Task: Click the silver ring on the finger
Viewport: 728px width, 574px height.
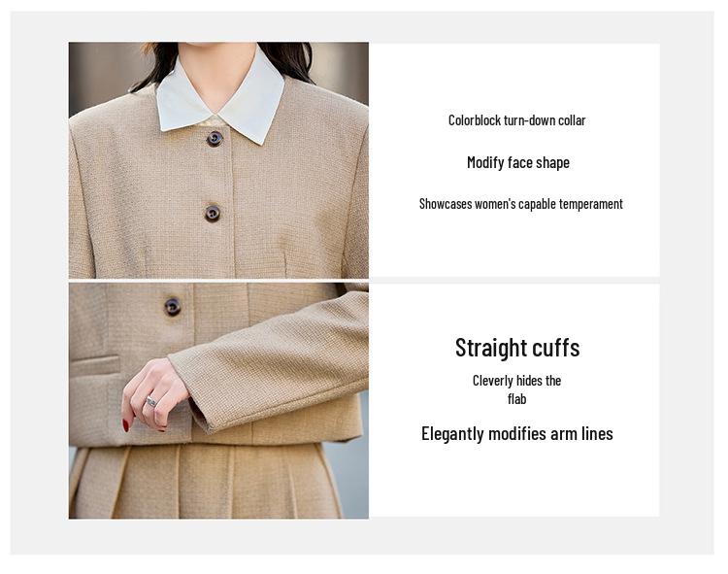Action: (150, 401)
